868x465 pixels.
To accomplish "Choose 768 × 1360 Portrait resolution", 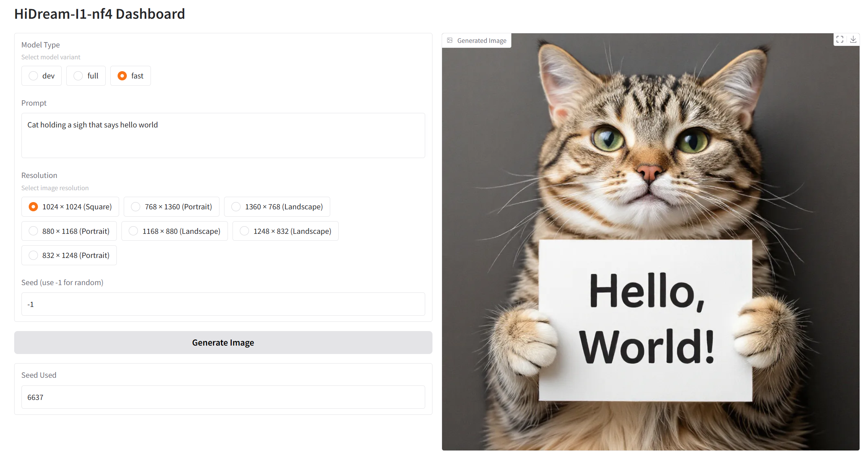I will click(136, 207).
